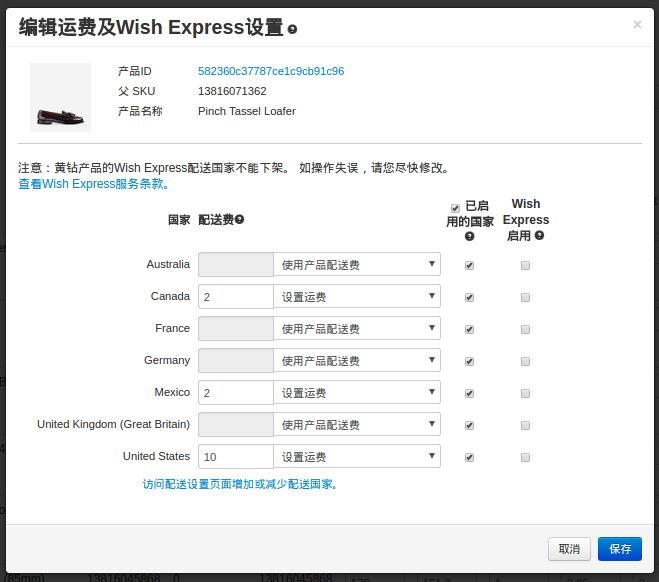The width and height of the screenshot is (659, 582).
Task: Click the Canada shipping fee input field
Action: coord(236,297)
